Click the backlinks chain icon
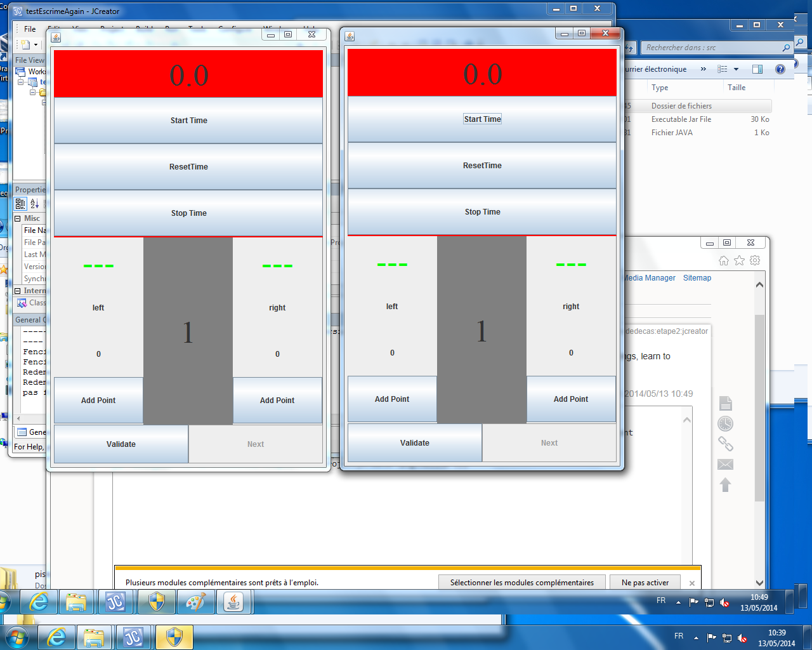This screenshot has height=650, width=812. 725,444
